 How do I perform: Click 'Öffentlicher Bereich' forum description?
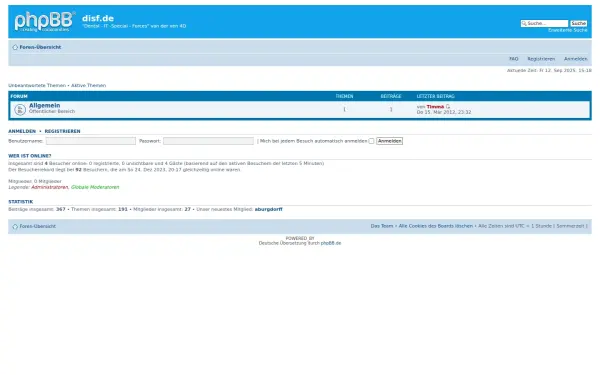52,111
